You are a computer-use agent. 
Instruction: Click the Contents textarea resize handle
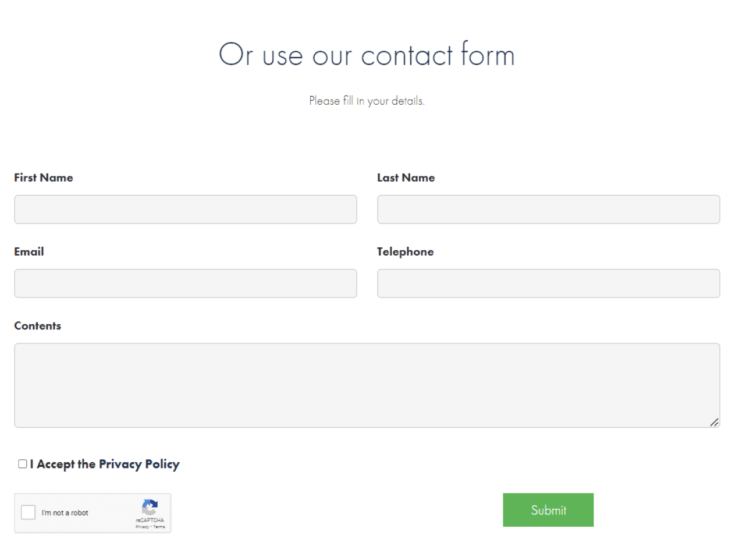(x=715, y=424)
